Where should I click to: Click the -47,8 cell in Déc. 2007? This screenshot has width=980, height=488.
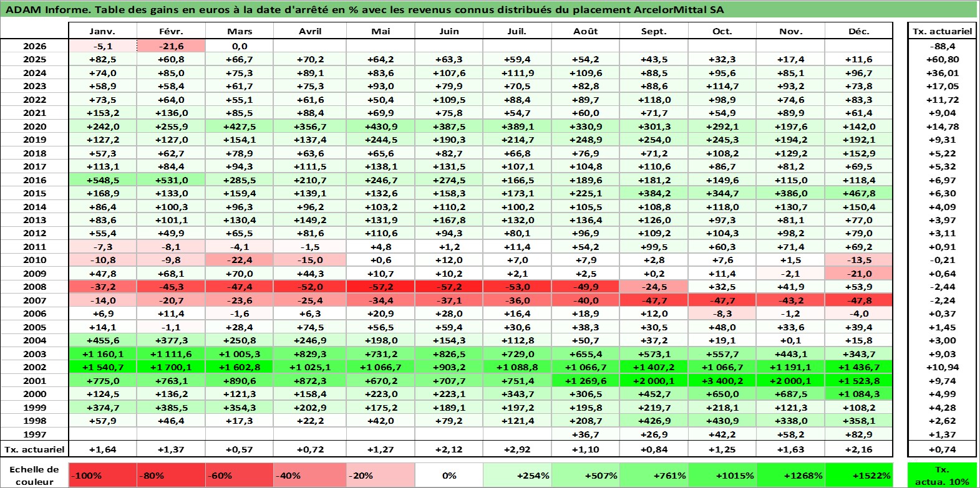(x=859, y=300)
